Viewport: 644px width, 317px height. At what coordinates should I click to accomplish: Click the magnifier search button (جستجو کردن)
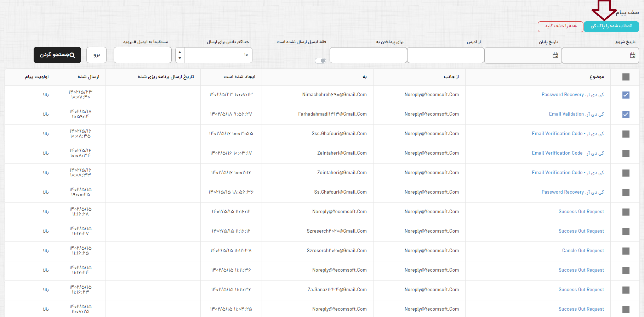pyautogui.click(x=57, y=55)
